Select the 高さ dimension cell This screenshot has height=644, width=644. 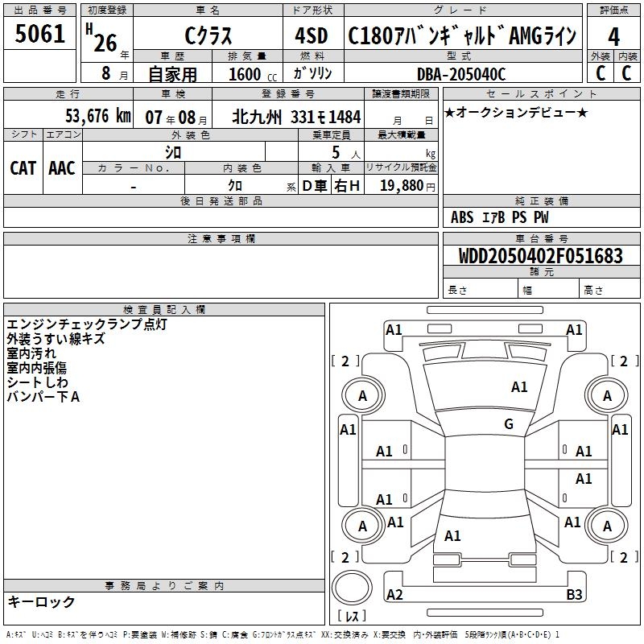(610, 290)
